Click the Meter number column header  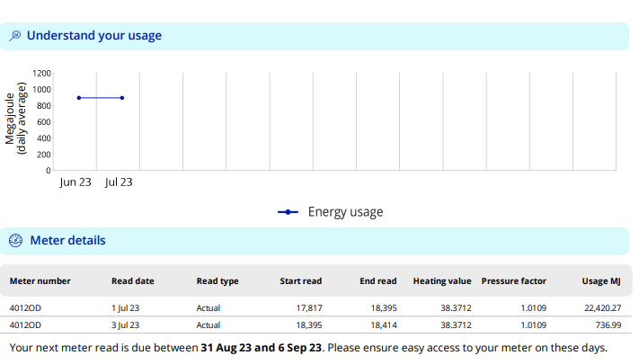[40, 281]
